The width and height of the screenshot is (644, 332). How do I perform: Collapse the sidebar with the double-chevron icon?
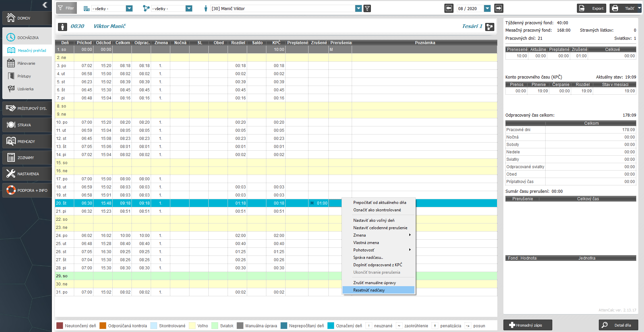click(x=45, y=5)
